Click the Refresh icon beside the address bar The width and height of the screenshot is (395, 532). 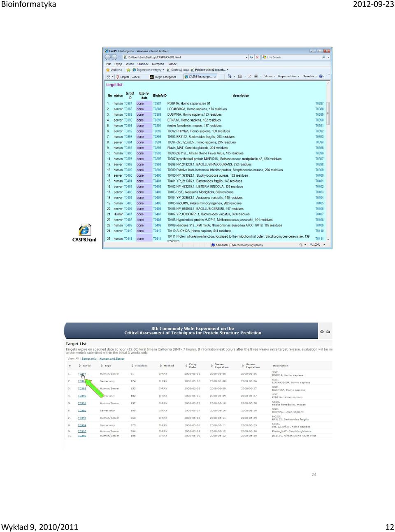click(251, 57)
